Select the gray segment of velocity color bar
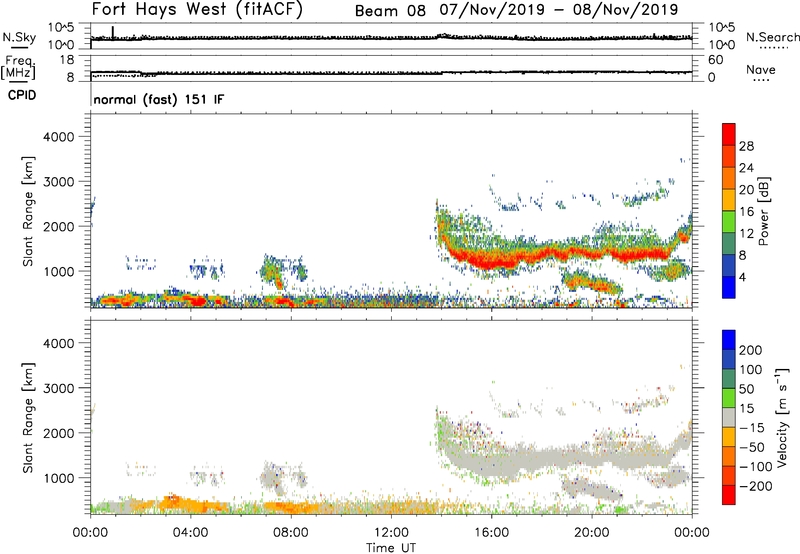This screenshot has width=800, height=554. 729,417
